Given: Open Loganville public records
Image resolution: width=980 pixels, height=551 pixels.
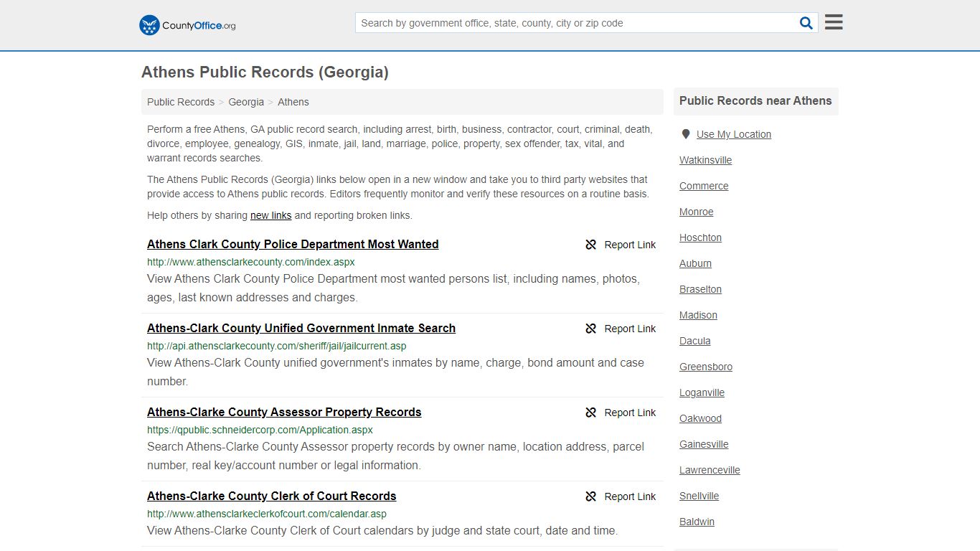Looking at the screenshot, I should [702, 392].
